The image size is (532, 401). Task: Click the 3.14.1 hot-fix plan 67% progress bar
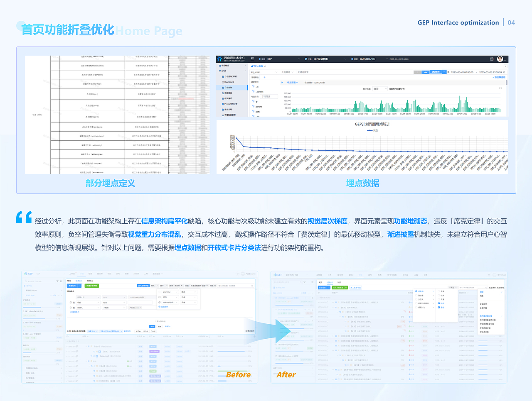(x=39, y=319)
